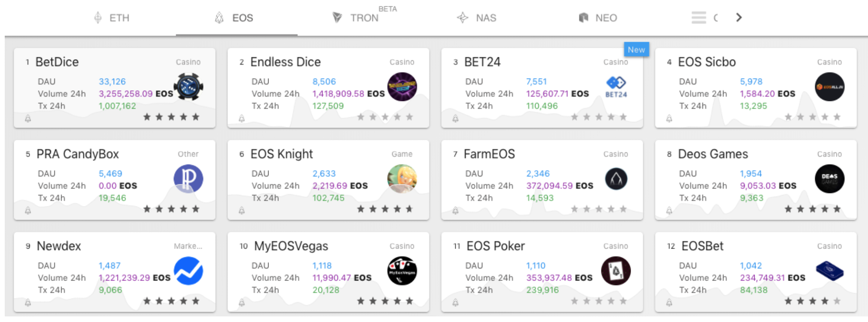This screenshot has height=322, width=868.
Task: Click the FarmEOS dapp title
Action: 489,154
